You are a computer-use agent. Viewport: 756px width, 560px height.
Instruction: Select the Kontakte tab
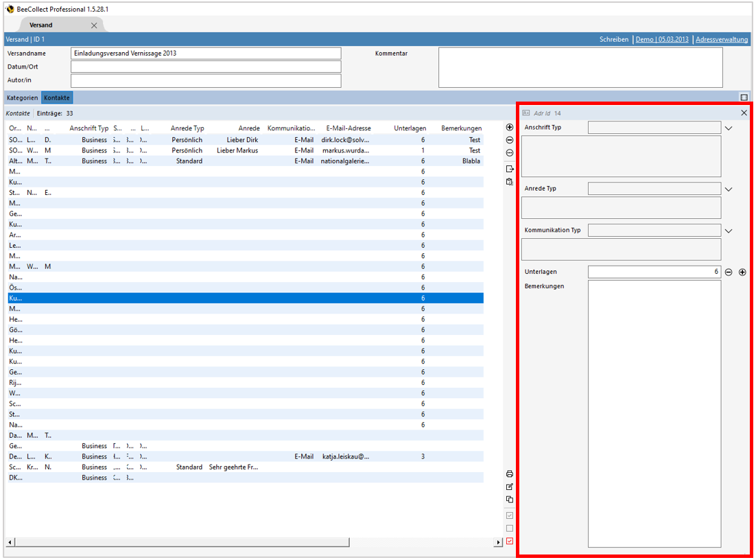57,98
